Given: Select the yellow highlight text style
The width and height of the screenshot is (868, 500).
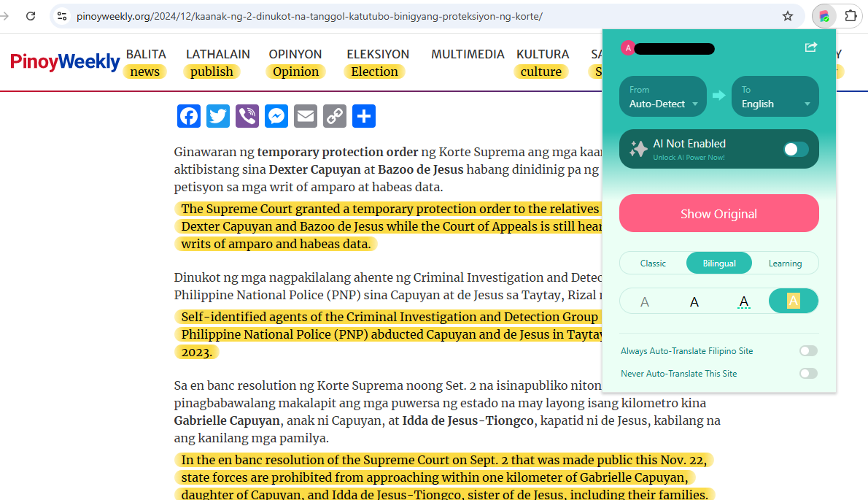Looking at the screenshot, I should (x=793, y=301).
